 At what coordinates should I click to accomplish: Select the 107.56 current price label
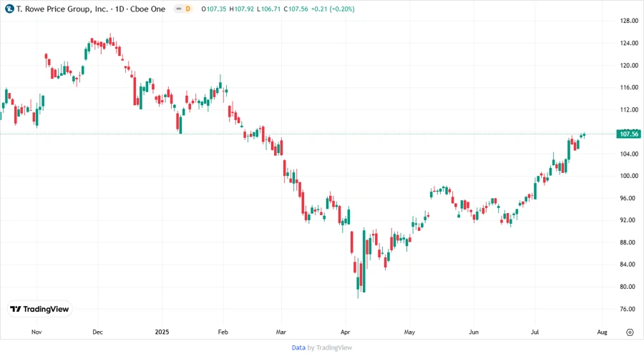(628, 134)
